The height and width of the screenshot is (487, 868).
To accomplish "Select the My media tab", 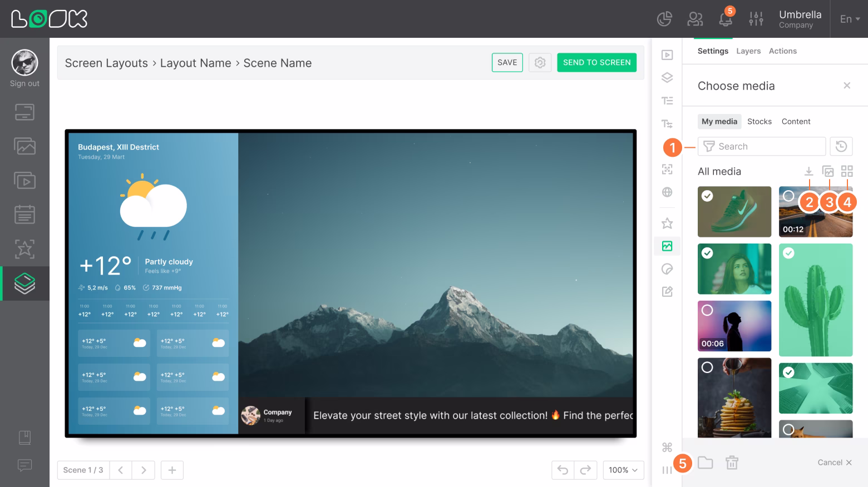I will point(719,121).
